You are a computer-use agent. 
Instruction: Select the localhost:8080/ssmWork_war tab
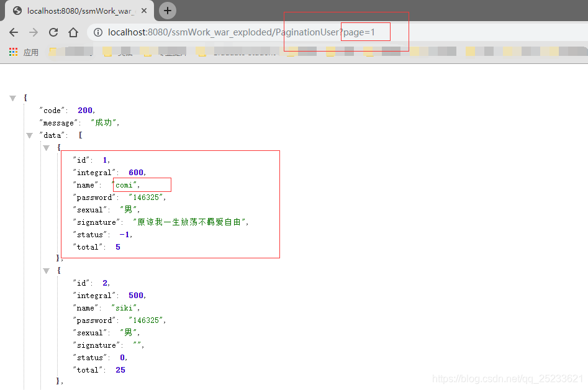[x=79, y=11]
